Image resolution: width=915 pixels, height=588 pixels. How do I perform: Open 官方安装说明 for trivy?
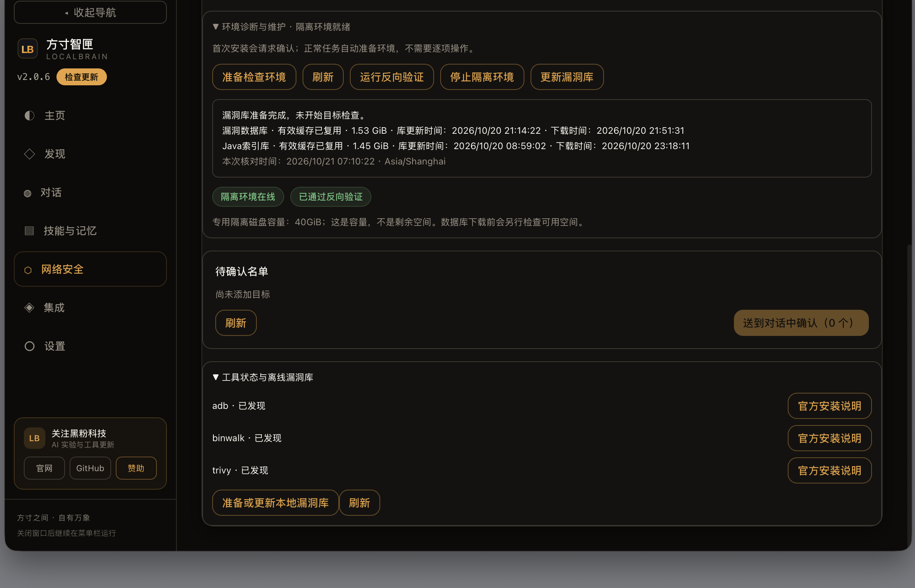(830, 470)
